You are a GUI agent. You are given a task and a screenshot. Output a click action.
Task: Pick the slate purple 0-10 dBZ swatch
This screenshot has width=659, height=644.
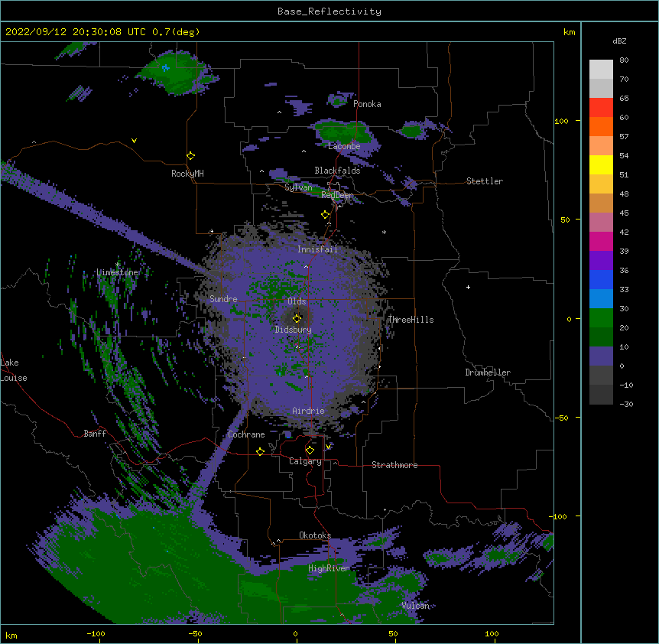(601, 356)
